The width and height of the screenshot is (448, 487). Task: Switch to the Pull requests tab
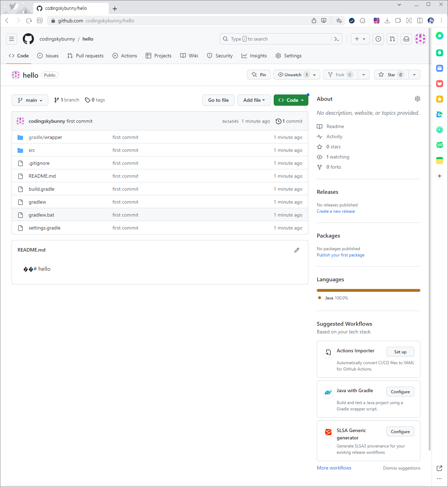(x=85, y=56)
